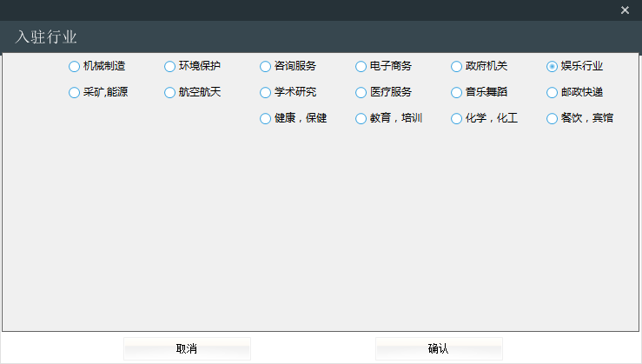Pick the 电子商务 industry option
The width and height of the screenshot is (642, 364).
(x=361, y=66)
